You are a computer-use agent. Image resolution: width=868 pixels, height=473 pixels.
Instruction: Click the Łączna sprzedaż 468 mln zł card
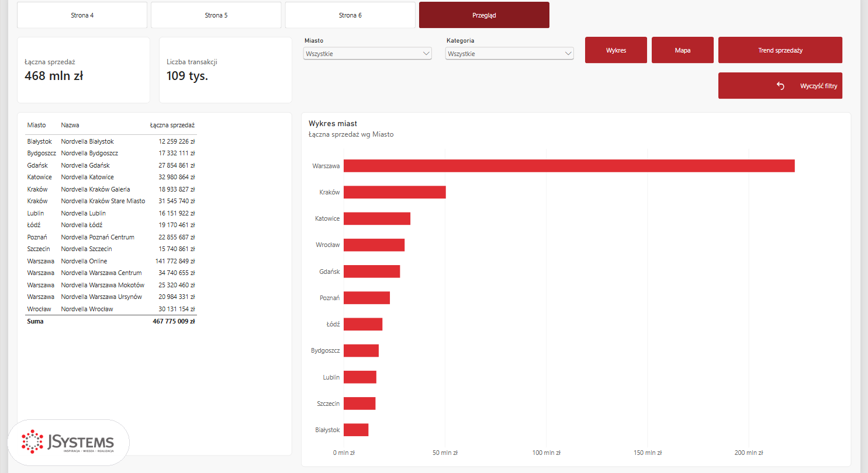point(84,70)
